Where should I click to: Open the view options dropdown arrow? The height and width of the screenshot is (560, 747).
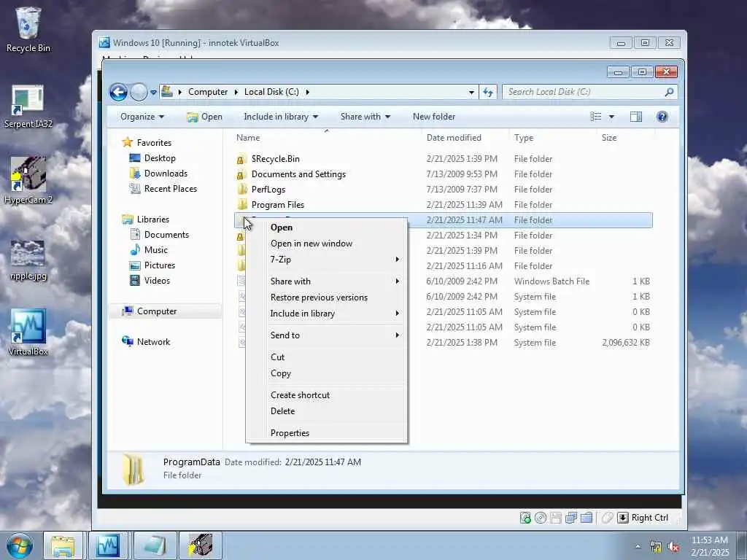612,117
